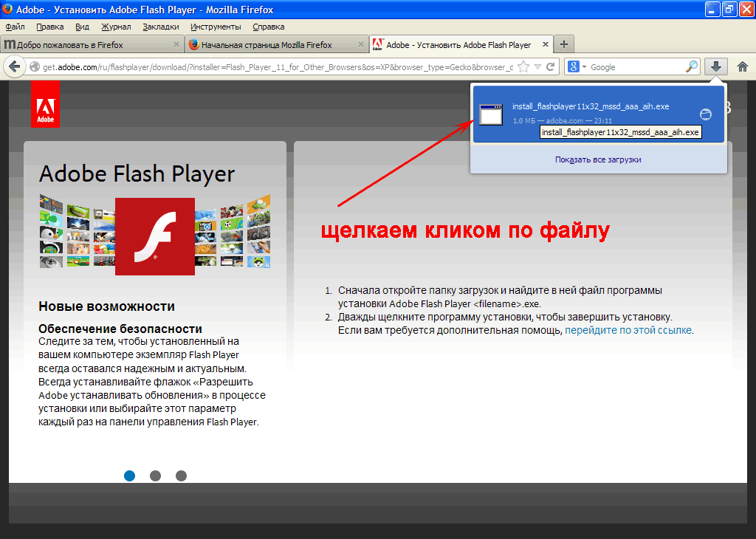This screenshot has width=756, height=539.
Task: Close the 'Добро пожаловать в Firefox' tab
Action: 176,44
